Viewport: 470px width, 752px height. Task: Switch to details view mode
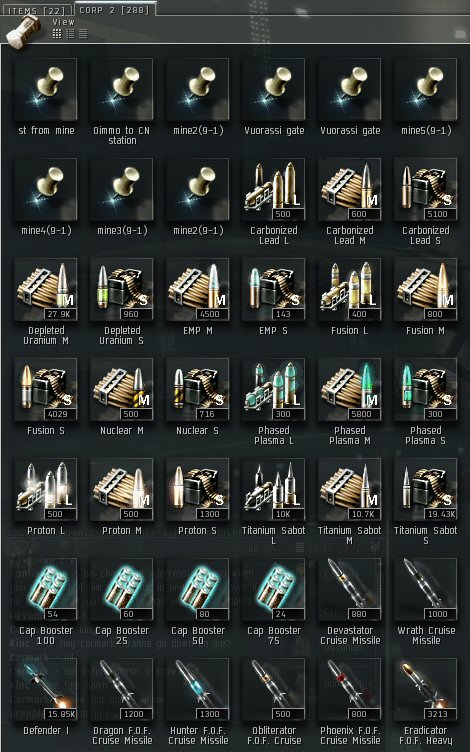click(x=70, y=33)
